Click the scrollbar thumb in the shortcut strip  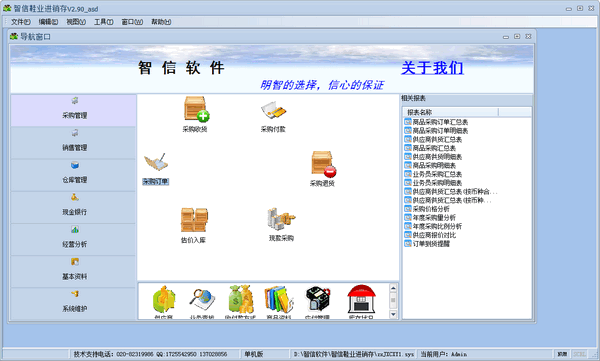393,300
